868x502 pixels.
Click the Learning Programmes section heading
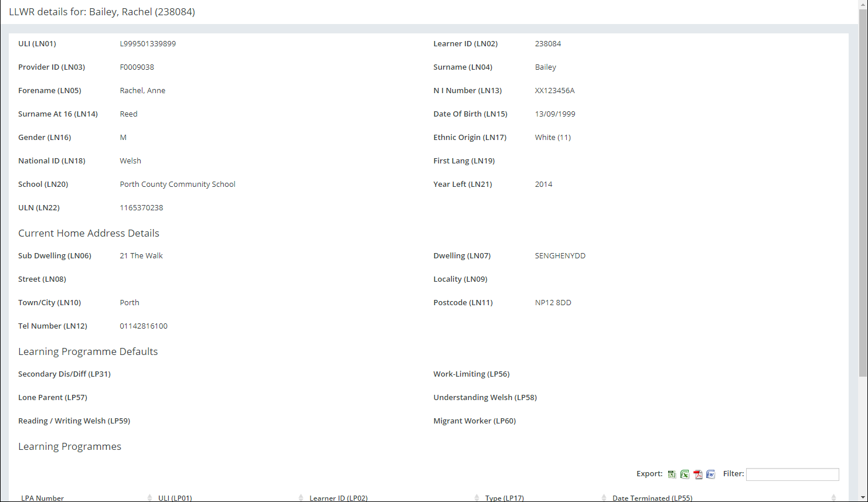(70, 446)
